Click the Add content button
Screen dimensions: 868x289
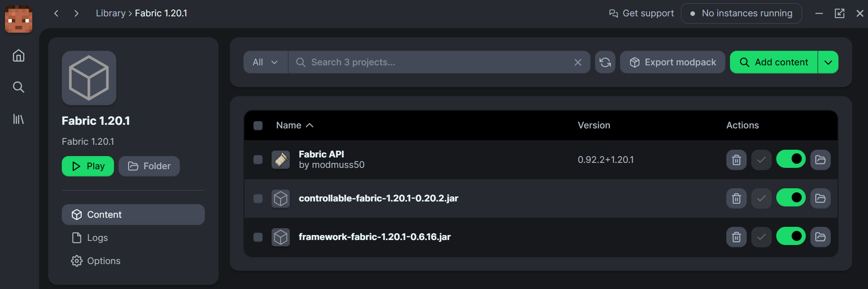(774, 62)
